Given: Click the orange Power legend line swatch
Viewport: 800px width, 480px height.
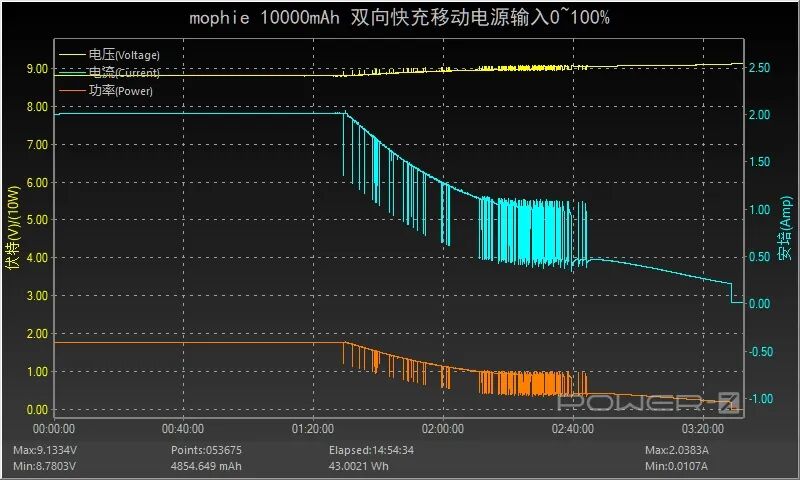Looking at the screenshot, I should click(x=72, y=91).
